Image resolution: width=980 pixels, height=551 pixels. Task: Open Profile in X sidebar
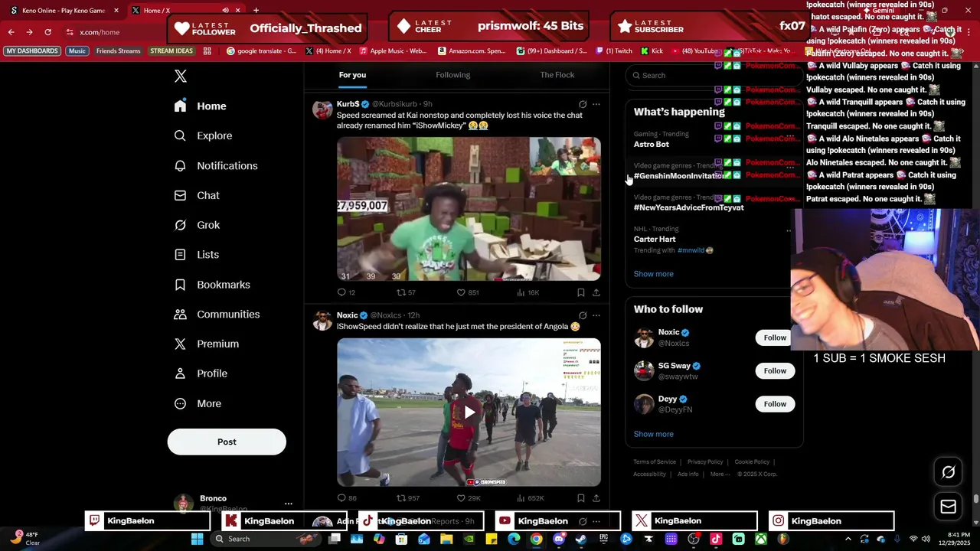coord(201,373)
